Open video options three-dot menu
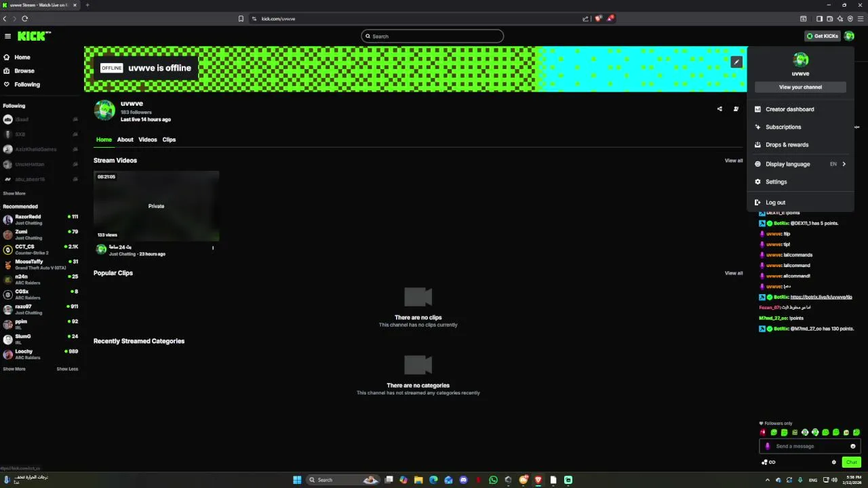Screen dimensions: 868x488 pos(213,247)
